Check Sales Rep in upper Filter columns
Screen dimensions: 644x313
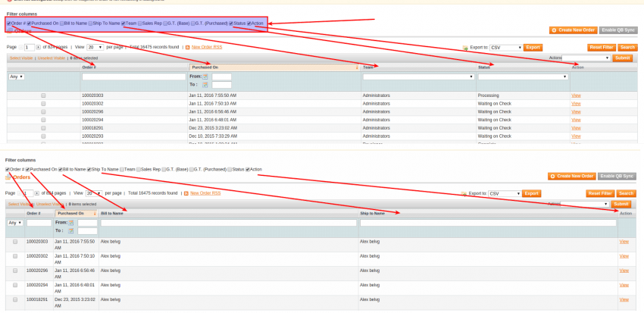tap(140, 23)
